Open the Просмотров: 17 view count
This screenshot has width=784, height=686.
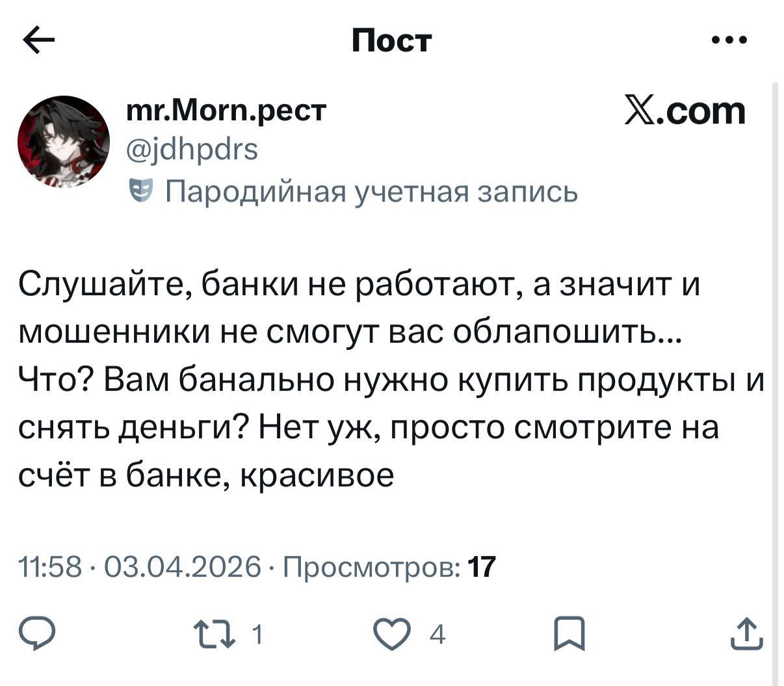tap(389, 566)
